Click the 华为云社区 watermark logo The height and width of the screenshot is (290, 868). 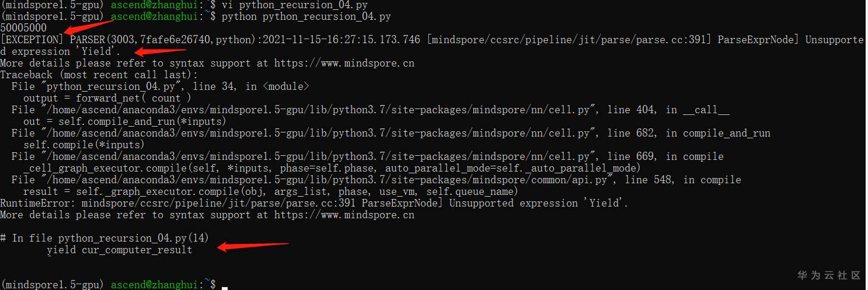pos(829,275)
